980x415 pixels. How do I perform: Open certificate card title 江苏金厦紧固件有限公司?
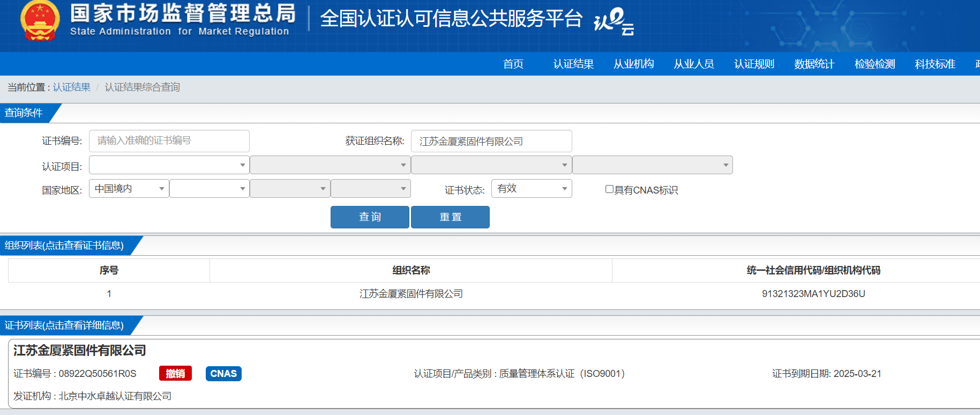(80, 350)
